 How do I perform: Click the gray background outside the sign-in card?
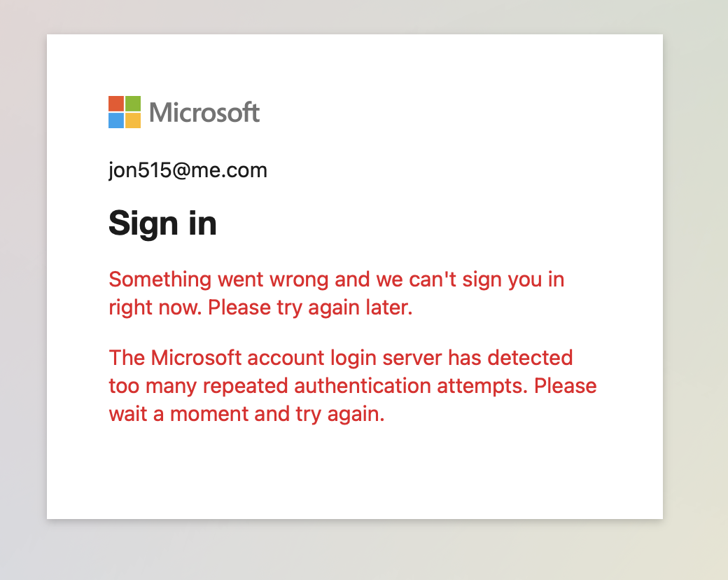[693, 280]
